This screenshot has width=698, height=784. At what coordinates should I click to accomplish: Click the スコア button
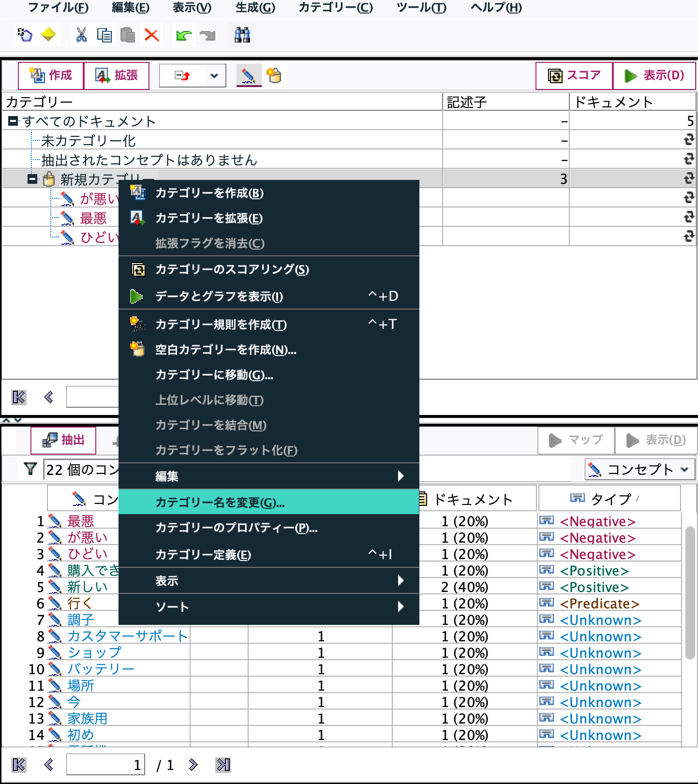click(x=574, y=75)
